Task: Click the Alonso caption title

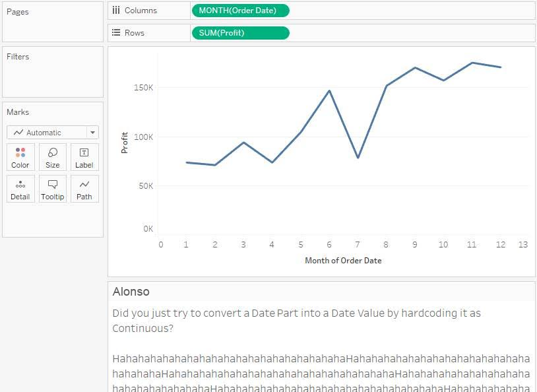Action: [131, 292]
